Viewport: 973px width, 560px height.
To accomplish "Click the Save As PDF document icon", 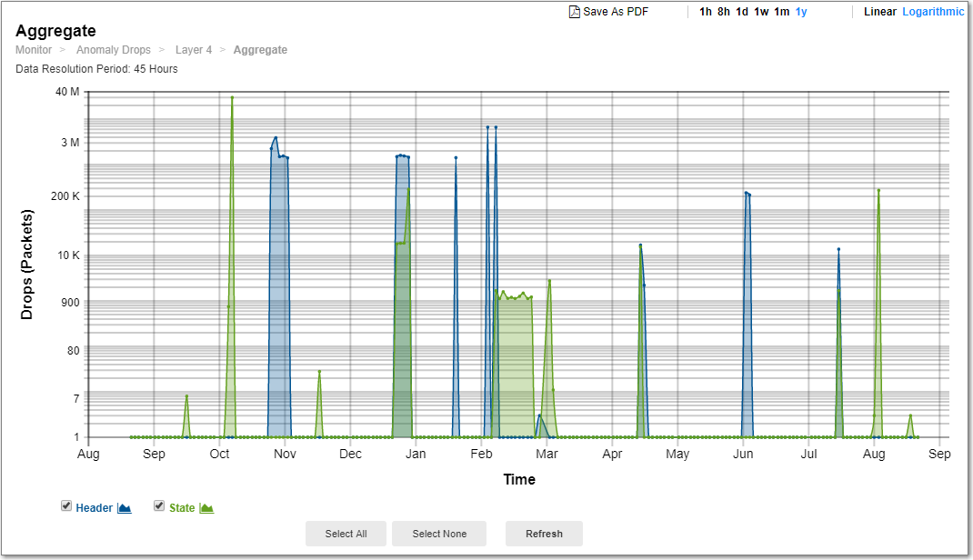I will [x=575, y=12].
